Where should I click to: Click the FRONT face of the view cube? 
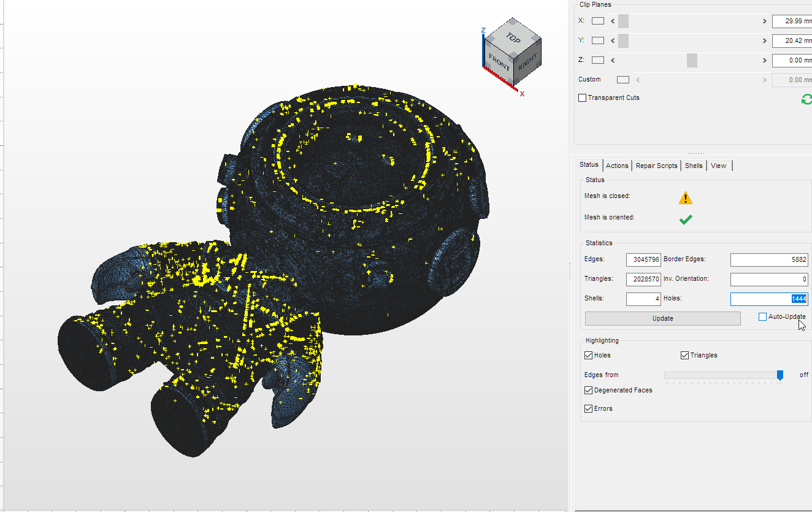tap(499, 61)
